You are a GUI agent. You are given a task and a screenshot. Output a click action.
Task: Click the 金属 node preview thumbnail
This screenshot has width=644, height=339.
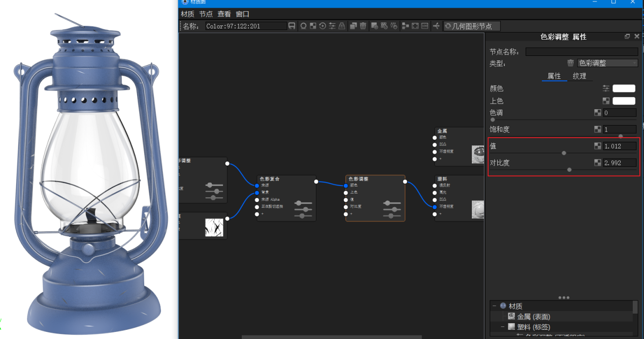pos(477,154)
